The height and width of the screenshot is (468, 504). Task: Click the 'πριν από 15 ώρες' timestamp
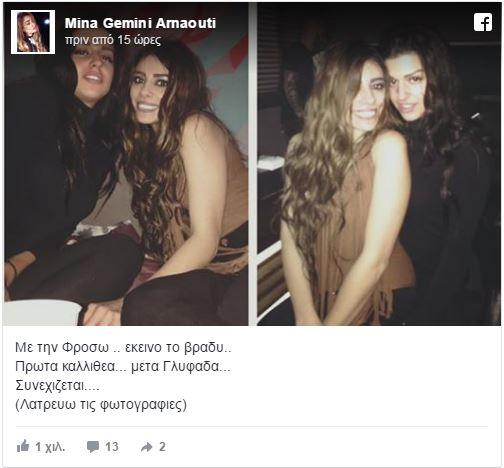coord(113,40)
